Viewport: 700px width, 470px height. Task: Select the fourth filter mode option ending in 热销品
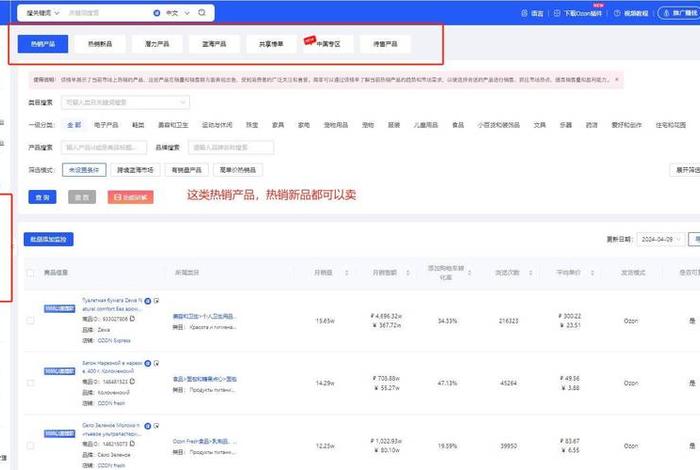point(238,170)
